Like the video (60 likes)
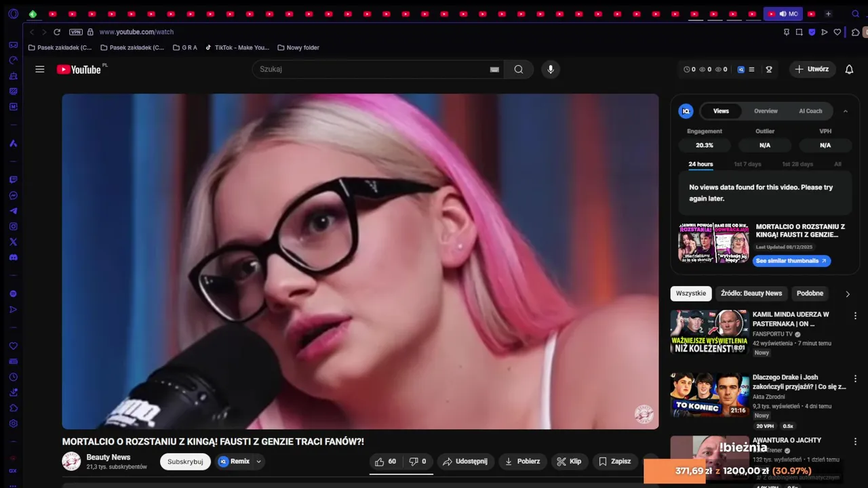Screen dimensions: 868x488 pyautogui.click(x=386, y=462)
